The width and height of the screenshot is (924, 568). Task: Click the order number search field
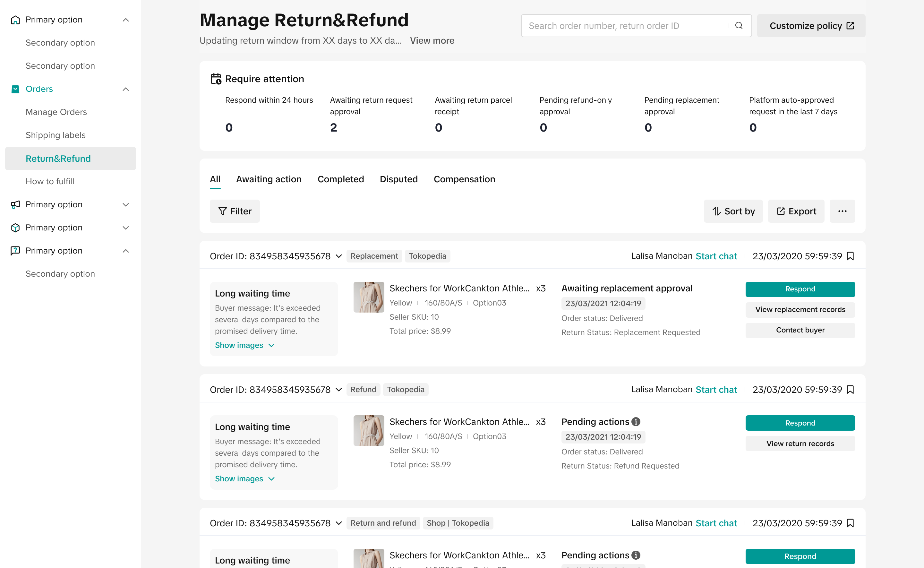pyautogui.click(x=623, y=26)
